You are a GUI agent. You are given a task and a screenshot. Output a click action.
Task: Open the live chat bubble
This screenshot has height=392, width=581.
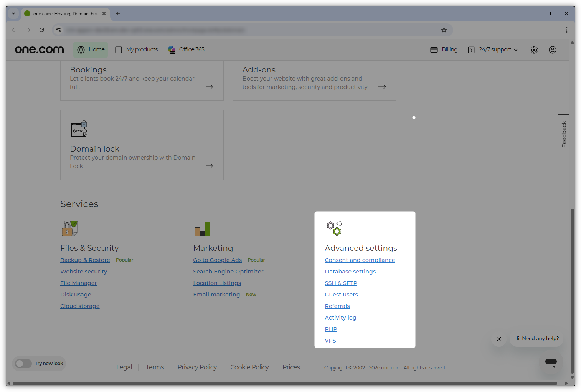coord(551,362)
